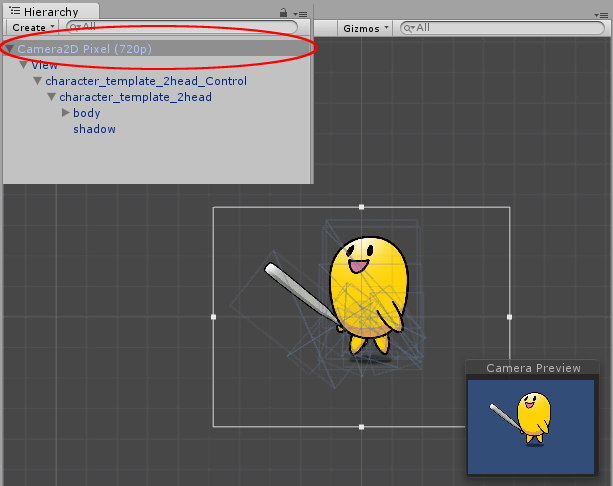Collapse the Camera2D Pixel (720p) node
The image size is (613, 486).
pyautogui.click(x=9, y=49)
